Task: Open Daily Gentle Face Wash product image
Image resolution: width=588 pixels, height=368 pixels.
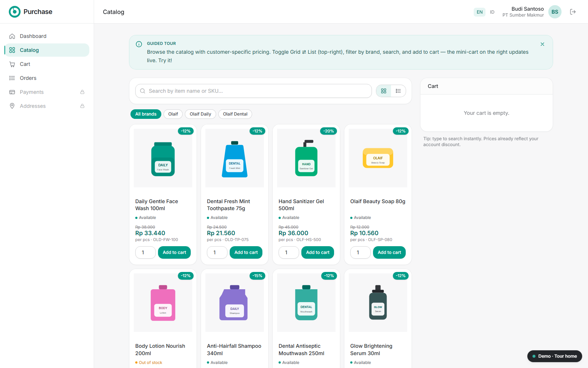Action: click(x=163, y=158)
